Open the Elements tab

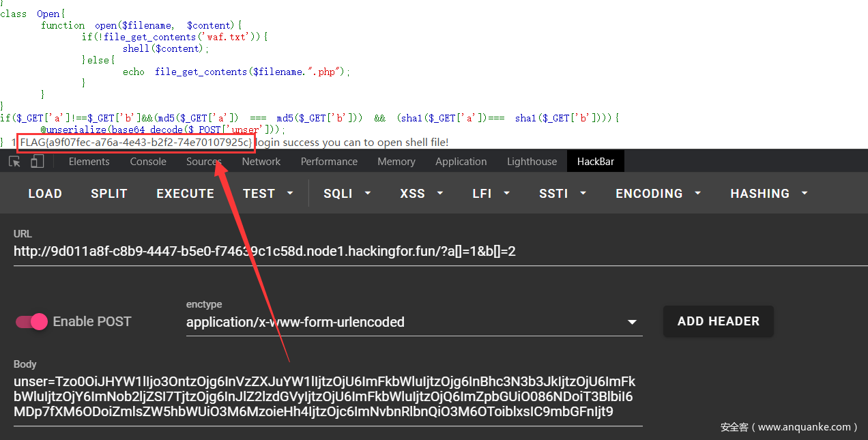[89, 162]
